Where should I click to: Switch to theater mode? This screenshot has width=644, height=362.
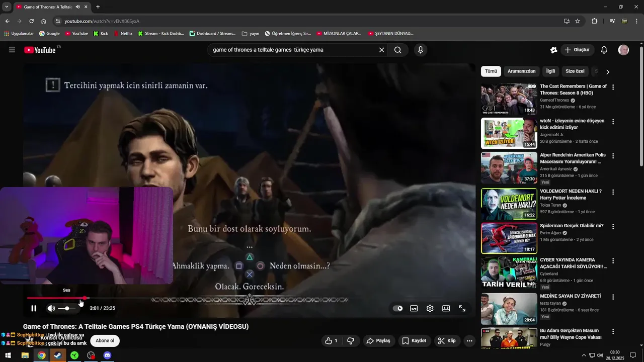[x=446, y=308]
